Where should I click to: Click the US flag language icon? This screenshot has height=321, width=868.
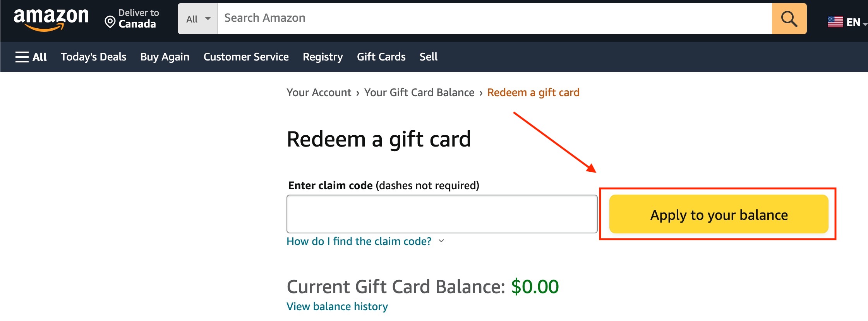pos(835,22)
